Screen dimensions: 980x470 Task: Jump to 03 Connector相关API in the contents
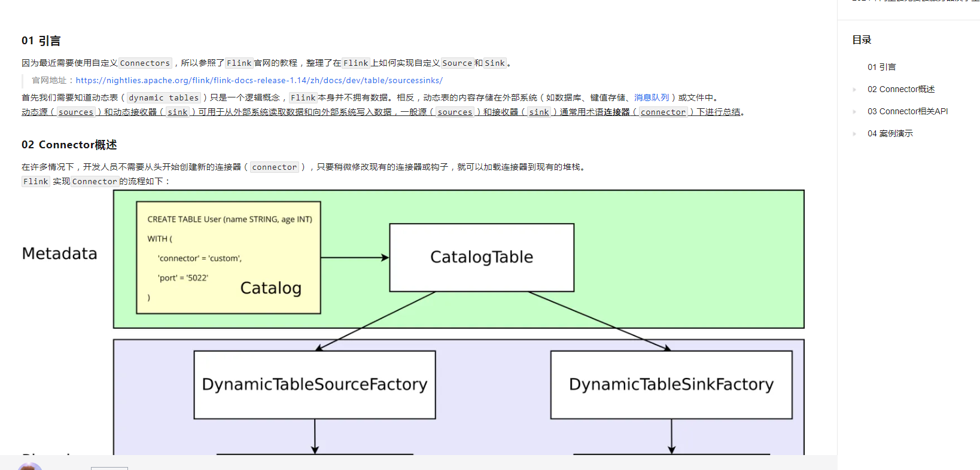pos(908,111)
